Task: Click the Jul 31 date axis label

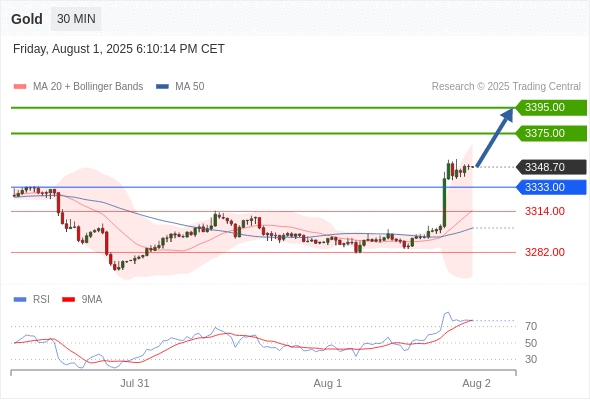Action: point(135,383)
